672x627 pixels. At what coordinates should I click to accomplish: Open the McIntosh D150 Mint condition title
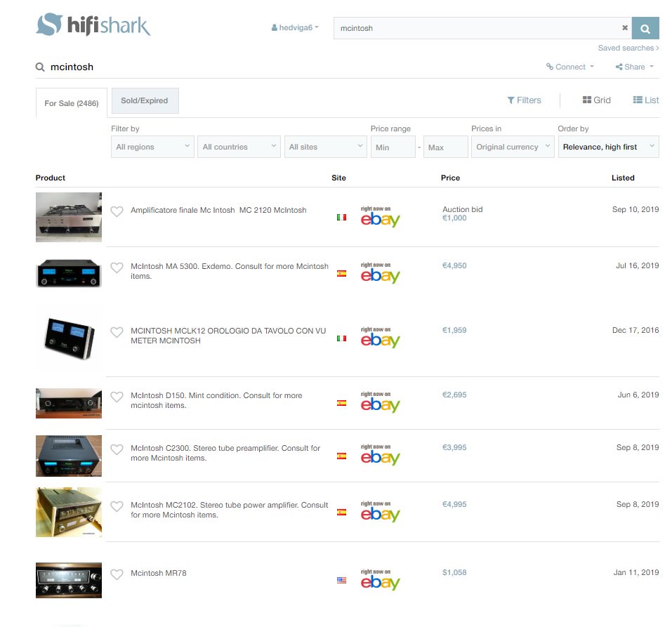pyautogui.click(x=216, y=400)
